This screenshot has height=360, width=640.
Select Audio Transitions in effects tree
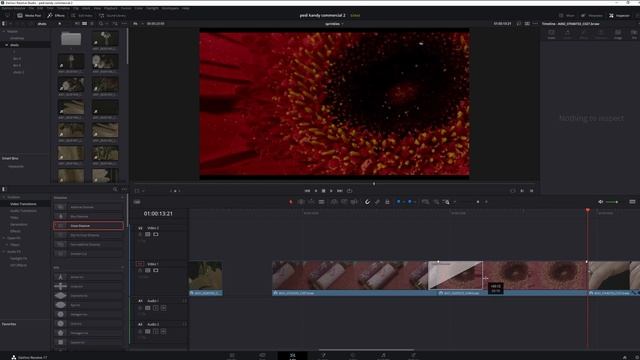pyautogui.click(x=23, y=211)
